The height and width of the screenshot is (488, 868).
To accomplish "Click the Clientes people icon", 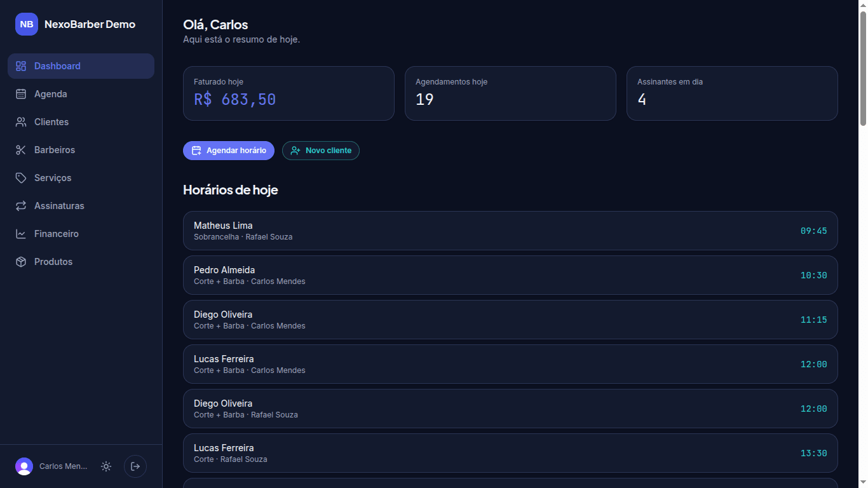I will pyautogui.click(x=21, y=122).
